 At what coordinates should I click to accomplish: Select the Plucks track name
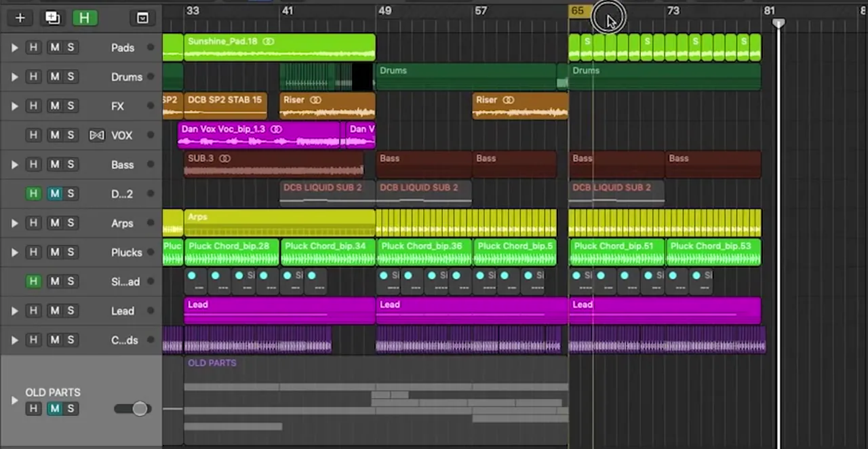(127, 252)
